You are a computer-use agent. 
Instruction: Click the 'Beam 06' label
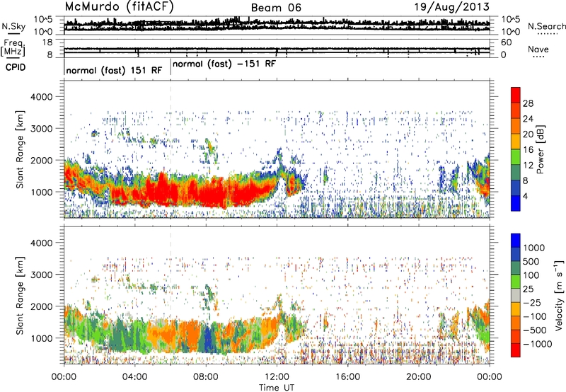click(276, 8)
